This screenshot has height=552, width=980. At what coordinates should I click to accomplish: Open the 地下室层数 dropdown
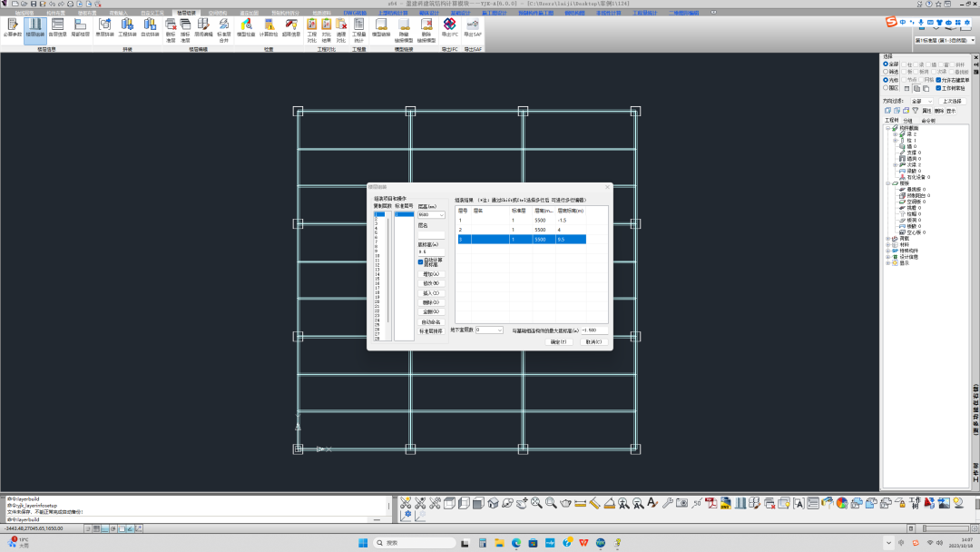pyautogui.click(x=499, y=330)
